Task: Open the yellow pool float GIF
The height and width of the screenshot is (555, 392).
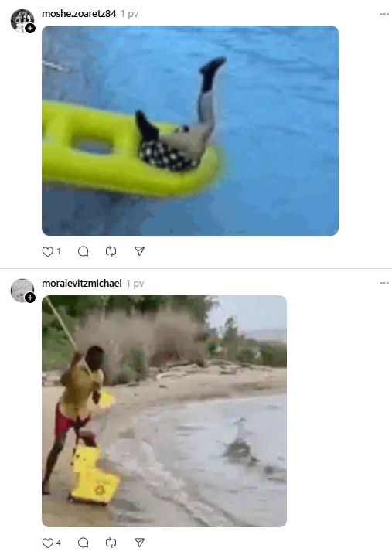Action: 190,131
